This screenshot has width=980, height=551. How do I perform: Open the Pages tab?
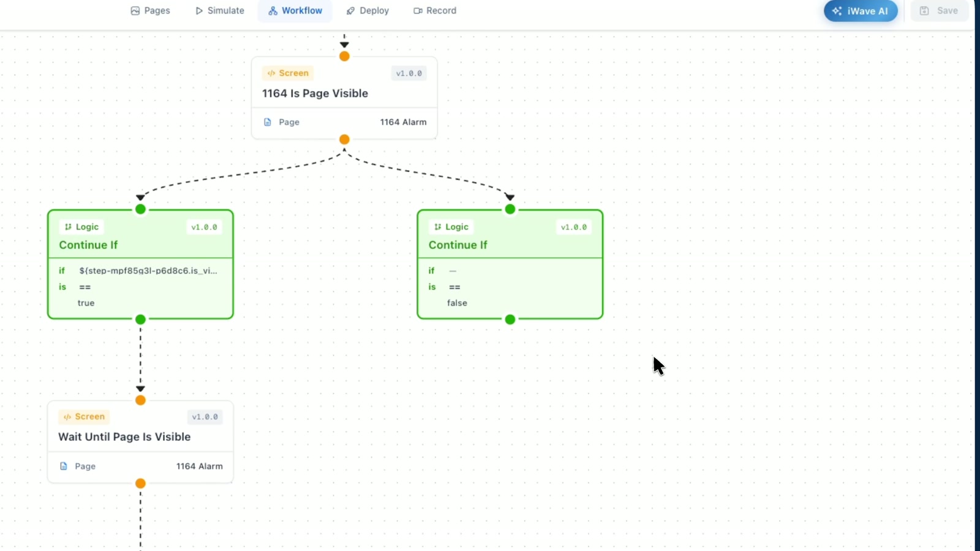point(150,10)
